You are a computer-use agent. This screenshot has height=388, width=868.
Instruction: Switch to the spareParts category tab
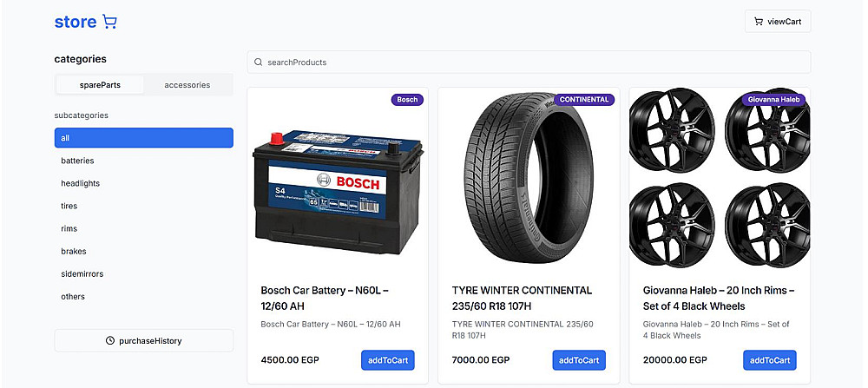100,85
